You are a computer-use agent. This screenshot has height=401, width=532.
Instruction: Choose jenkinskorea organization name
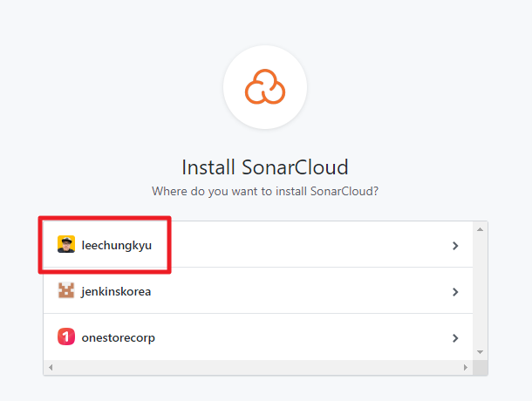116,291
